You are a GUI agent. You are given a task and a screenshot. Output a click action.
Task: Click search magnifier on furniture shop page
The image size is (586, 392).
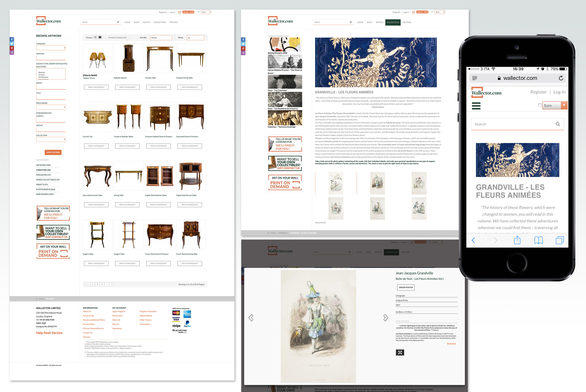pos(118,22)
